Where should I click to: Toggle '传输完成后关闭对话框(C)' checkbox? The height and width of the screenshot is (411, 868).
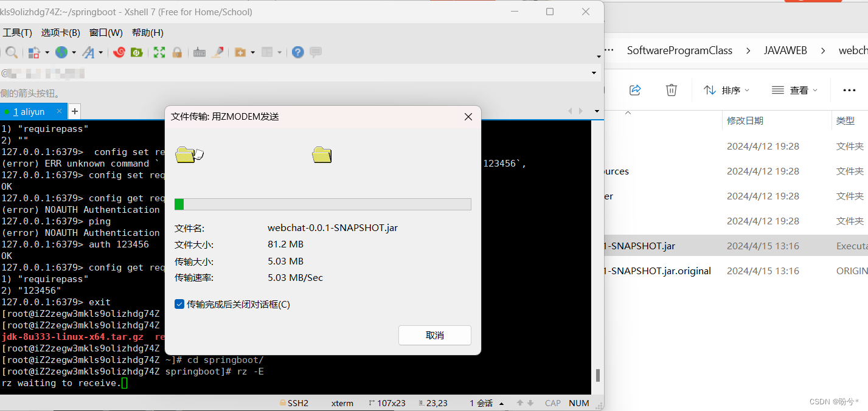(x=179, y=304)
